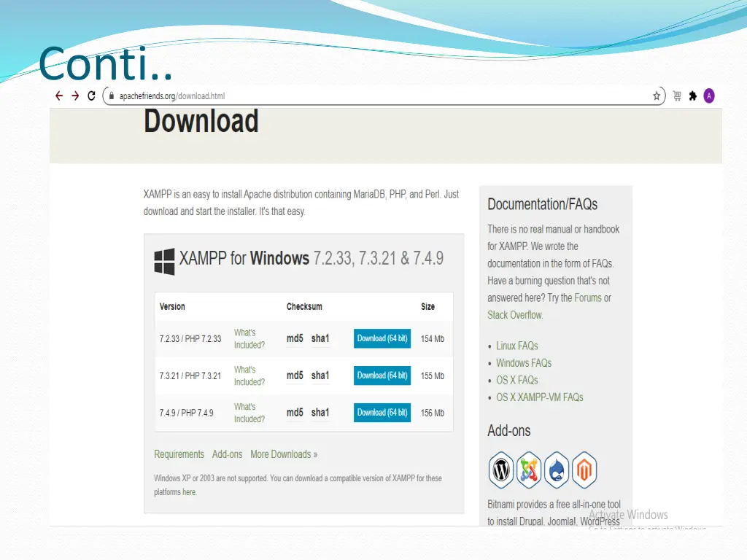The image size is (747, 560).
Task: Click sha1 checksum for 7.4.9
Action: pyautogui.click(x=320, y=413)
